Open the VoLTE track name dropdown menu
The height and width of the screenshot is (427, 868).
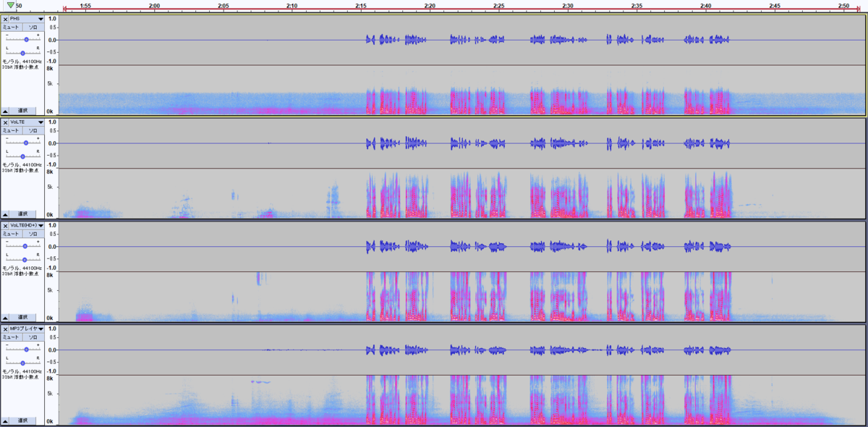(x=27, y=122)
